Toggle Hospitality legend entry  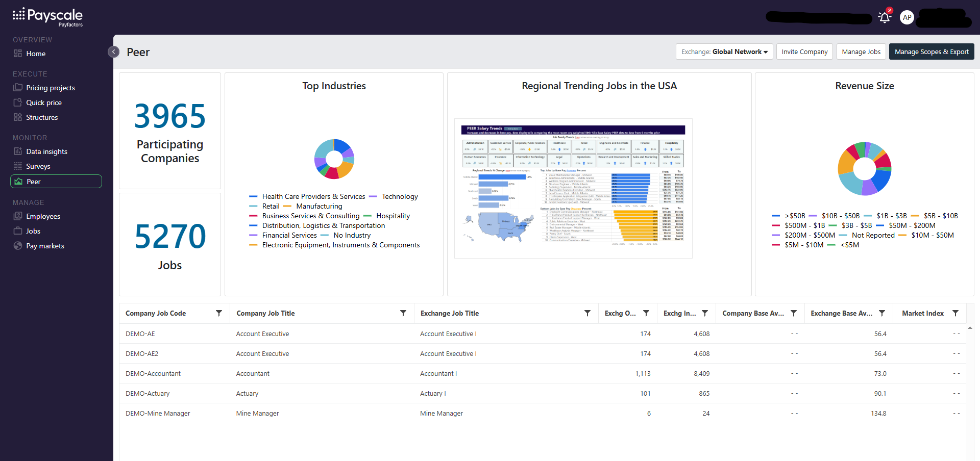(x=387, y=216)
